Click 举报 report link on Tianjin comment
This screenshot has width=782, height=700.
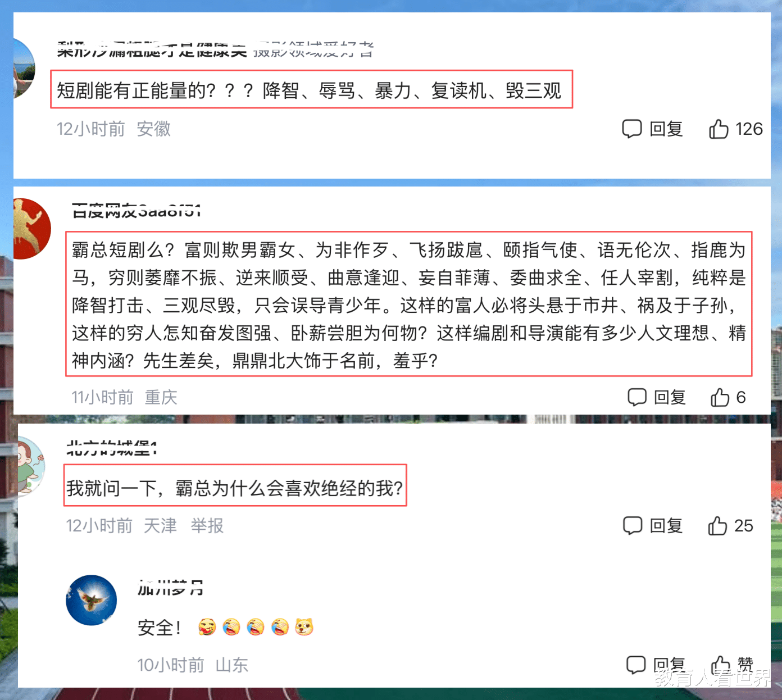point(207,526)
